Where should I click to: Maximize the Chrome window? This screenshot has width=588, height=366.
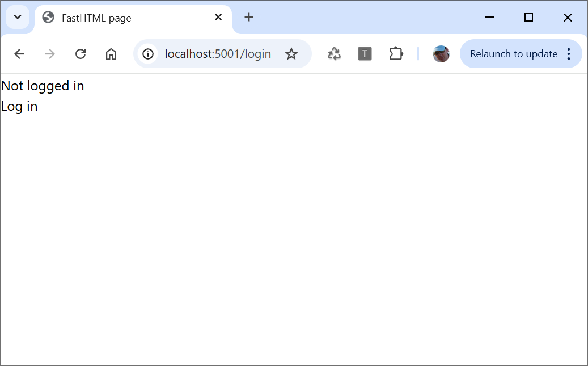(528, 18)
